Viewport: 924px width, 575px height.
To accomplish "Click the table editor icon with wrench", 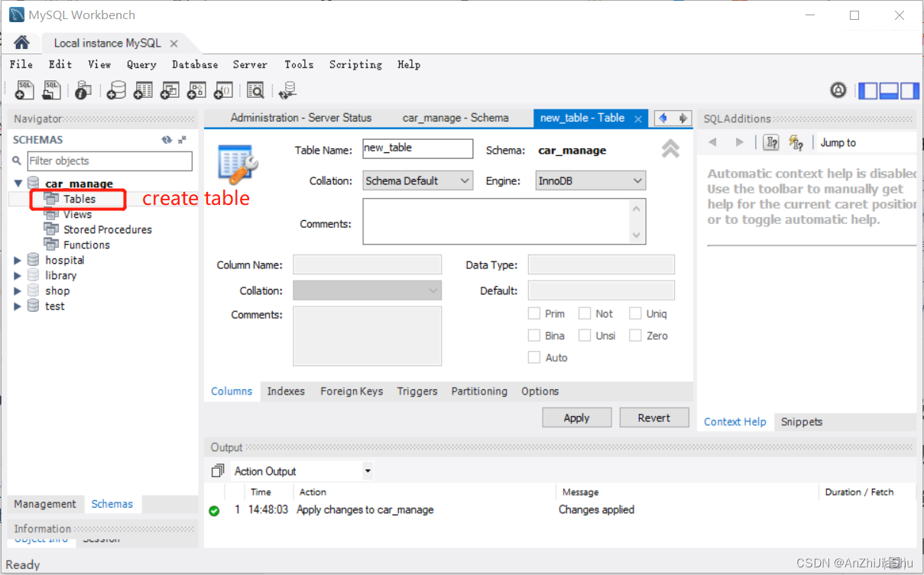I will point(238,164).
